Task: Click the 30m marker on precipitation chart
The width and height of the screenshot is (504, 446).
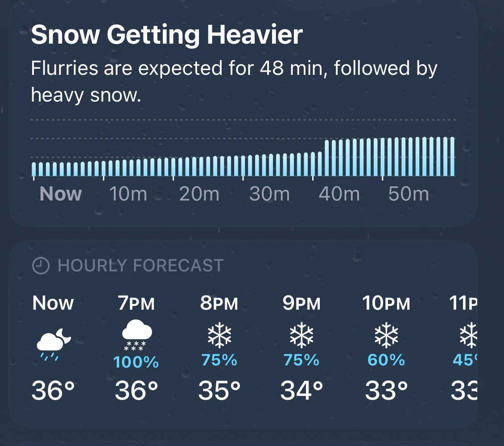Action: click(269, 194)
